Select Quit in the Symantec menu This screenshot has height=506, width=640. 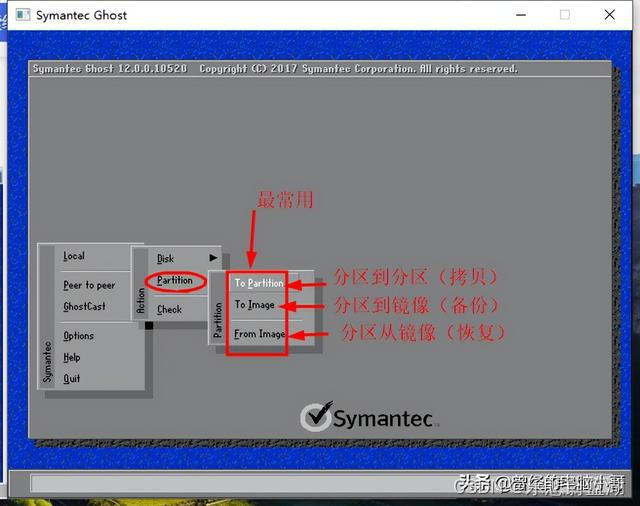tap(71, 379)
